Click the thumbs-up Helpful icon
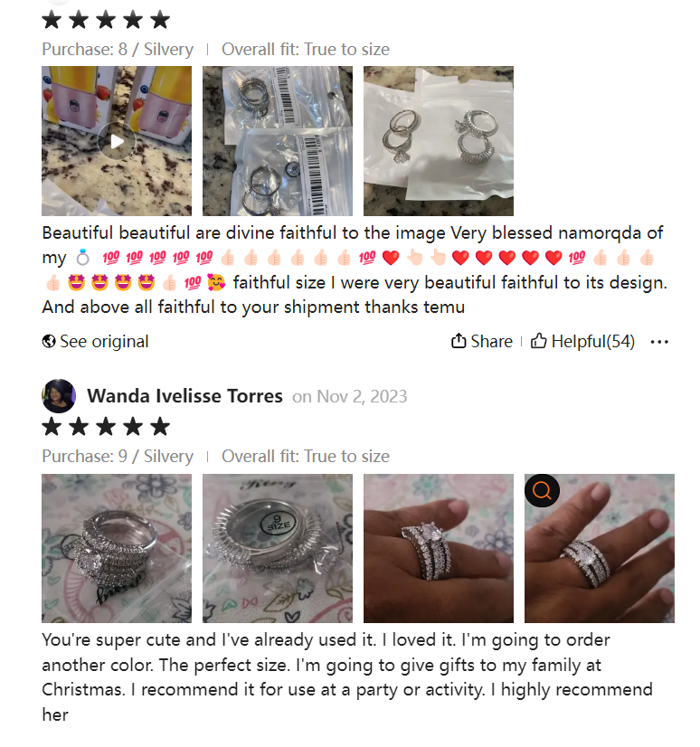Viewport: 700px width, 747px height. pyautogui.click(x=538, y=341)
